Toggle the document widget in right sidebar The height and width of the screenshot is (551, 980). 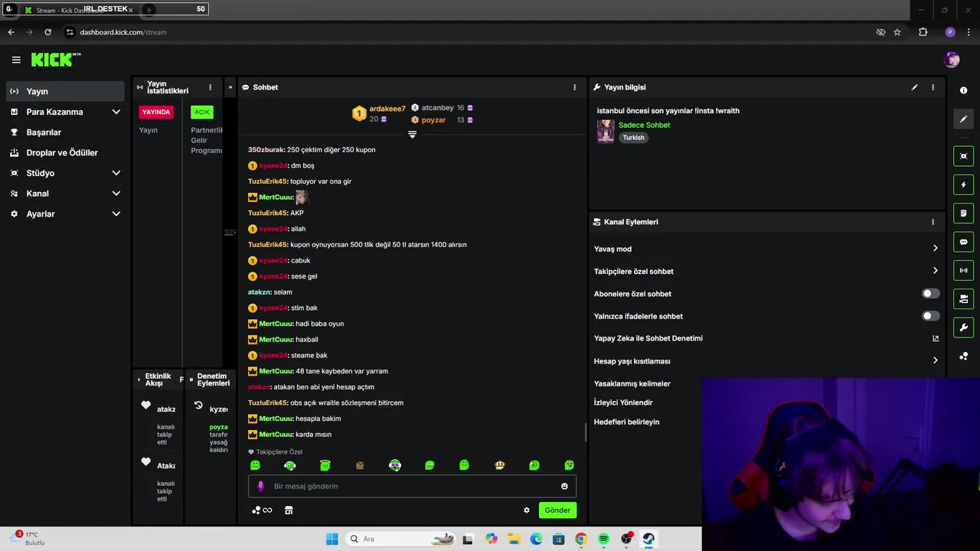tap(963, 213)
